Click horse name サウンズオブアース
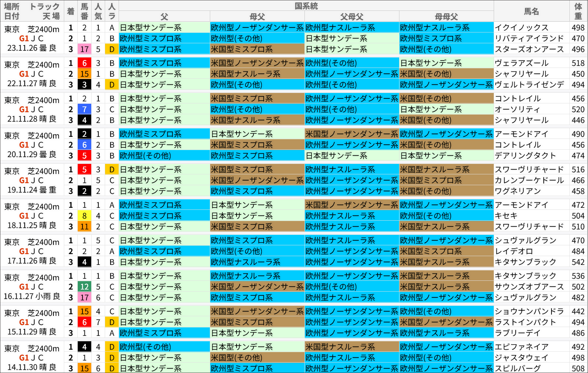 (x=529, y=287)
